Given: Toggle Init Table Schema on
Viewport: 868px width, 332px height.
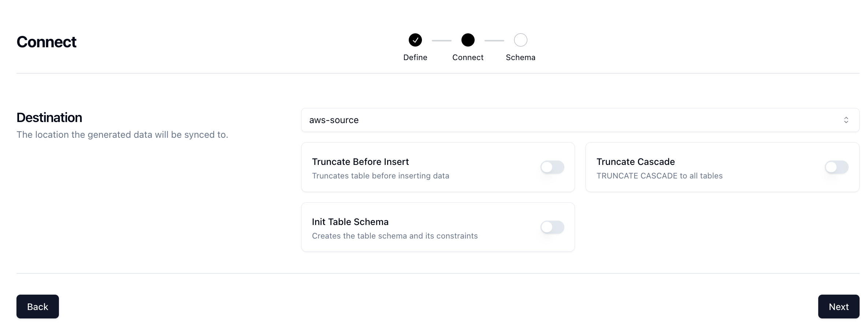Looking at the screenshot, I should click(x=552, y=227).
